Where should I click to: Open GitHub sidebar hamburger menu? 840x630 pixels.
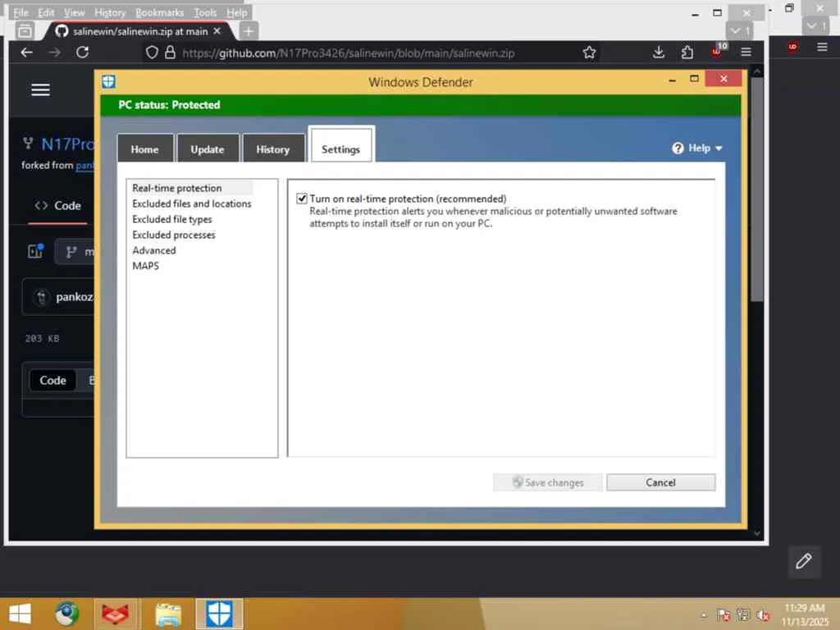pos(41,90)
